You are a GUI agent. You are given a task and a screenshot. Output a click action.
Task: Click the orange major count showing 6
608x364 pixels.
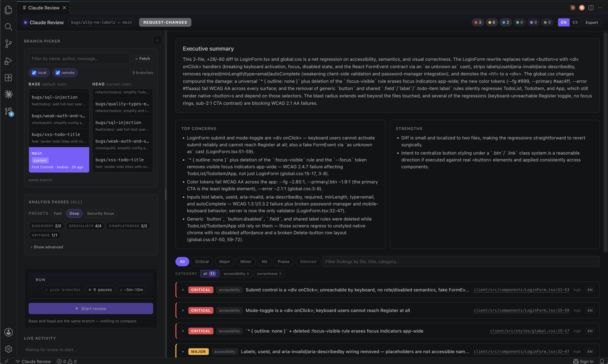click(x=492, y=22)
